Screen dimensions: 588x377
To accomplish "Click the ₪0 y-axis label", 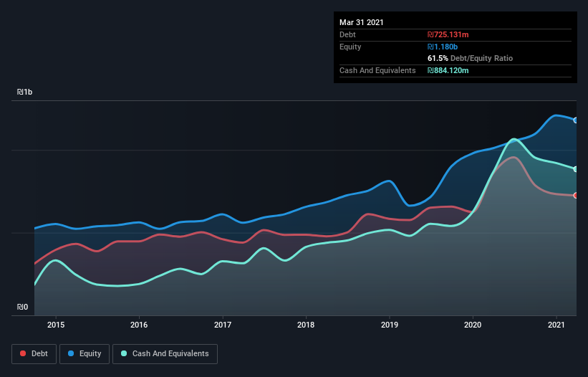I will pos(22,307).
